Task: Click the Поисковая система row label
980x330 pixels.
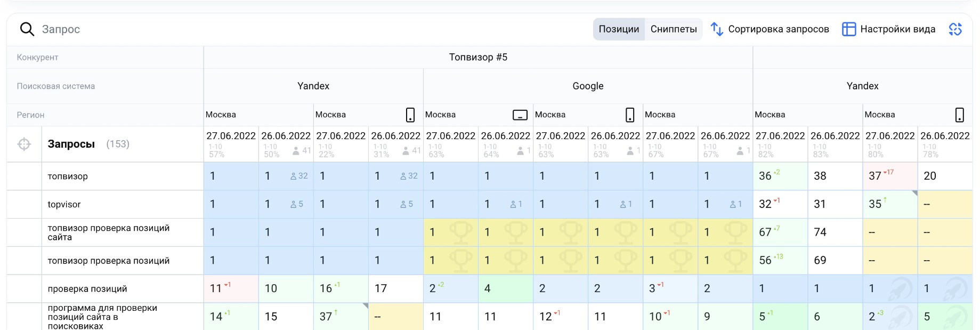Action: [x=56, y=86]
